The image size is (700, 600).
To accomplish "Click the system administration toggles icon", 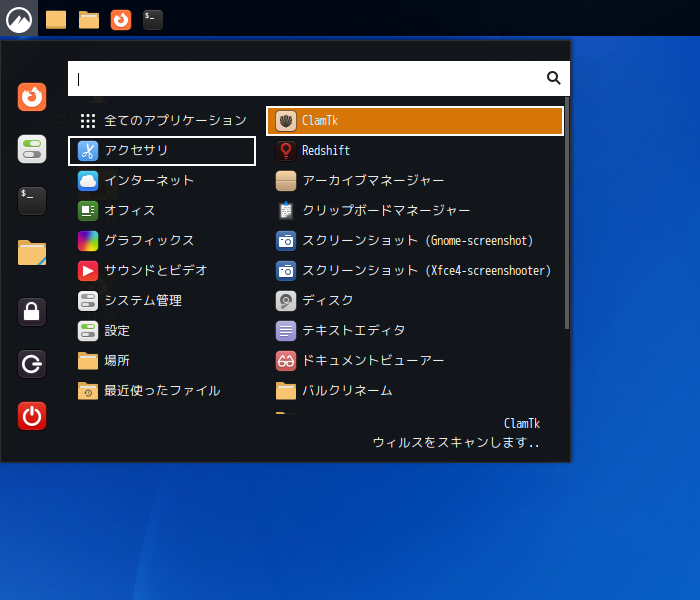I will 88,301.
